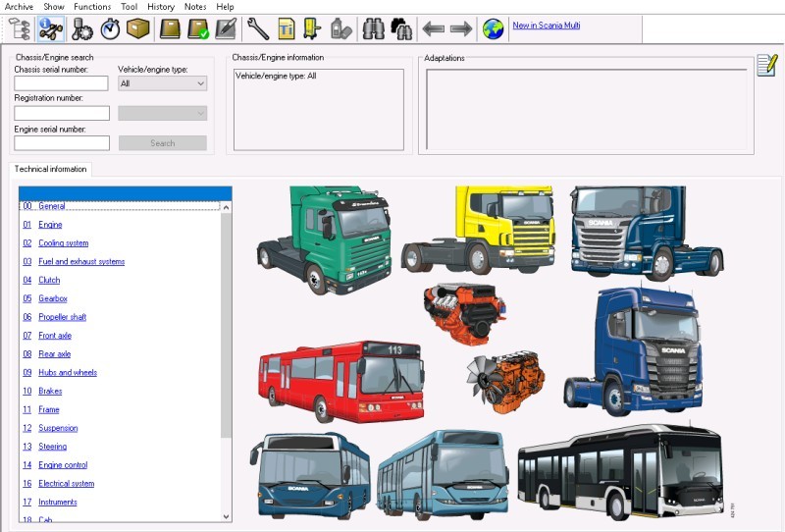
Task: Click the piston and gear icon
Action: 82,28
